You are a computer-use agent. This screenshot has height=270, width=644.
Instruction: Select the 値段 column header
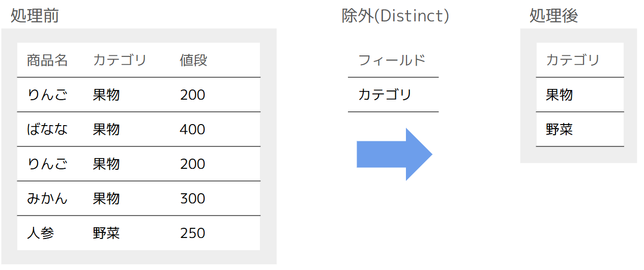(193, 60)
